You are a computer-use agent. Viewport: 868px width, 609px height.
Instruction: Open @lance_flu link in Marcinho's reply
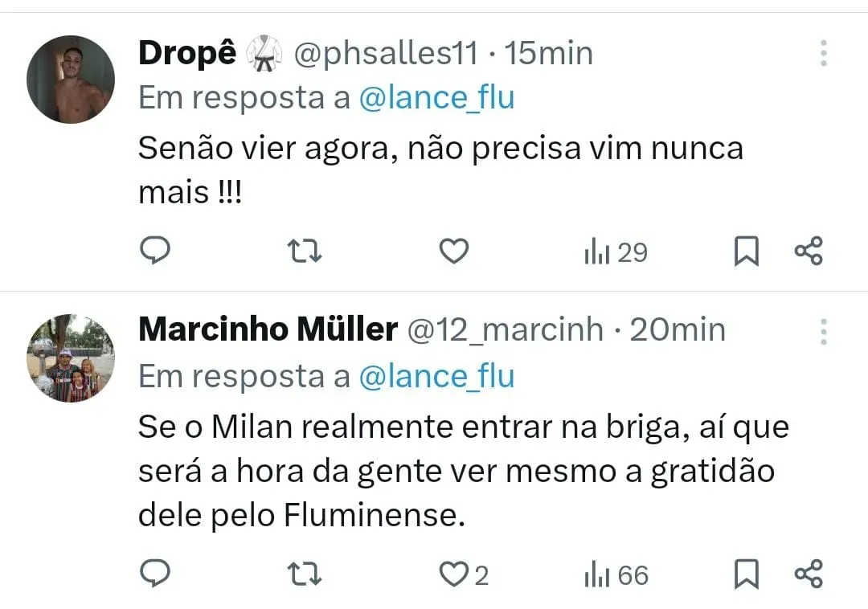pyautogui.click(x=436, y=376)
